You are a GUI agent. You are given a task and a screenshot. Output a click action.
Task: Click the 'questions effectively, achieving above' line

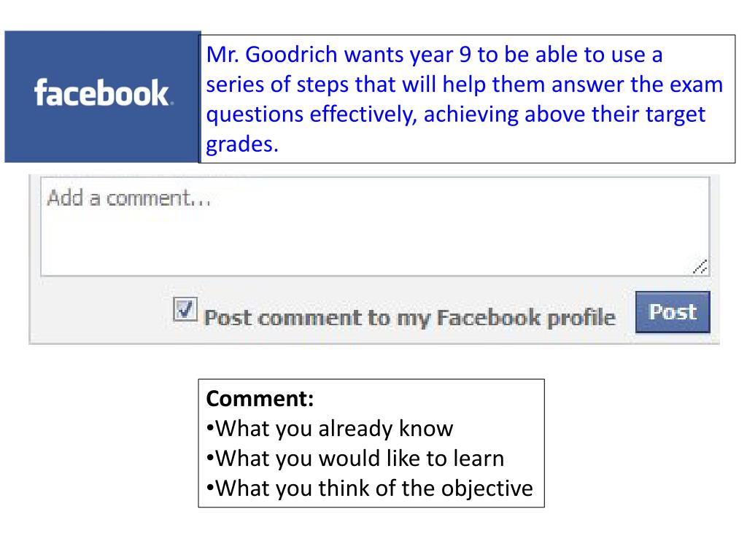pos(455,114)
